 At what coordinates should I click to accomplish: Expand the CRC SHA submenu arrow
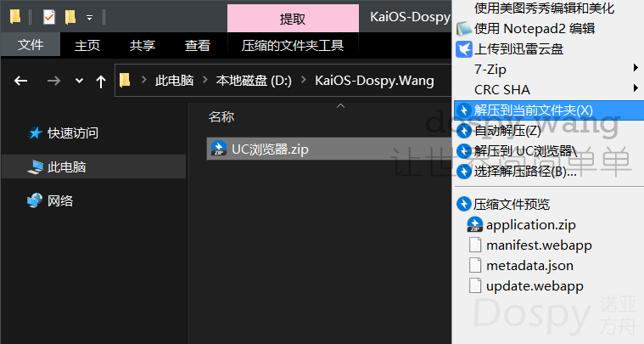(x=636, y=88)
